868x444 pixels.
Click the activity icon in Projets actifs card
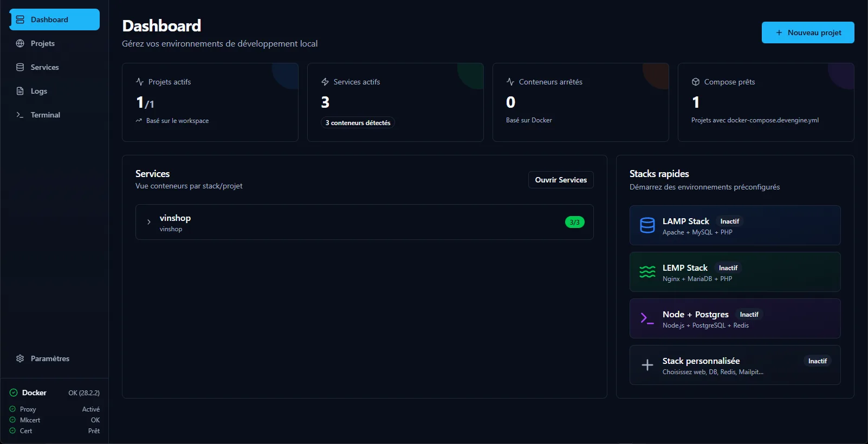(140, 82)
